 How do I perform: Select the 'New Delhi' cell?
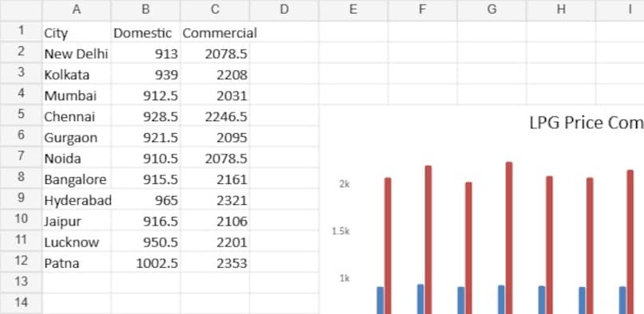(x=77, y=53)
